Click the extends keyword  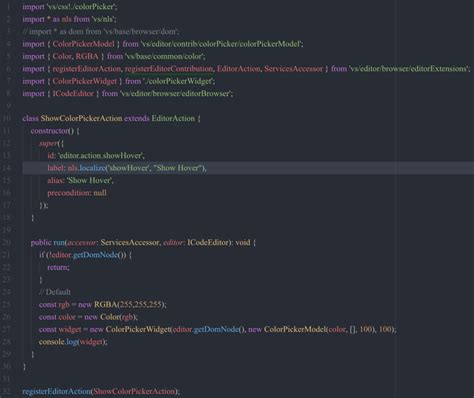point(137,118)
